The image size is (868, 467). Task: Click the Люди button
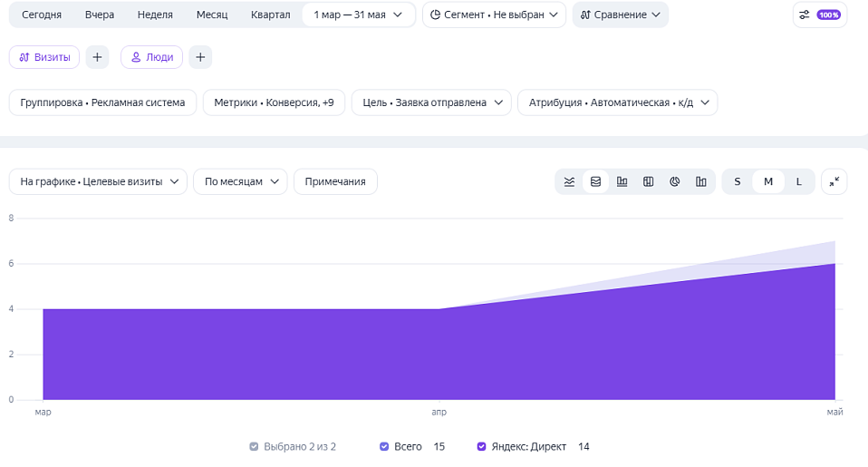152,57
